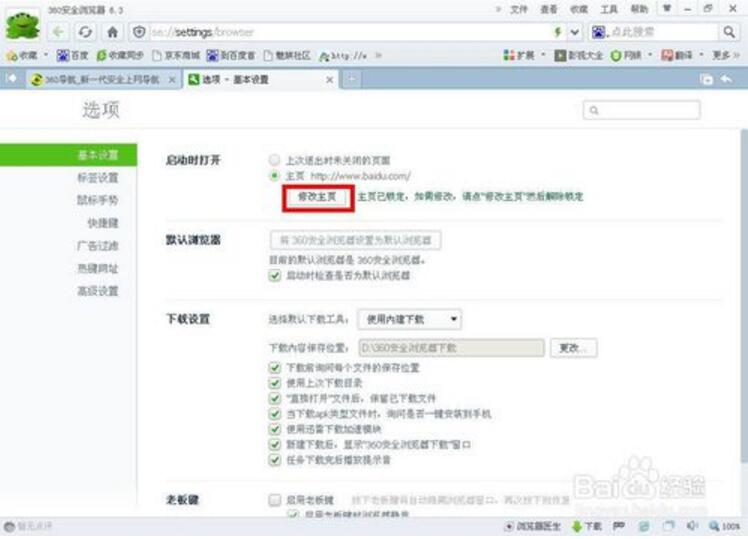The image size is (748, 539).
Task: Expand the 收藏 bookmarks dropdown arrow
Action: (46, 55)
